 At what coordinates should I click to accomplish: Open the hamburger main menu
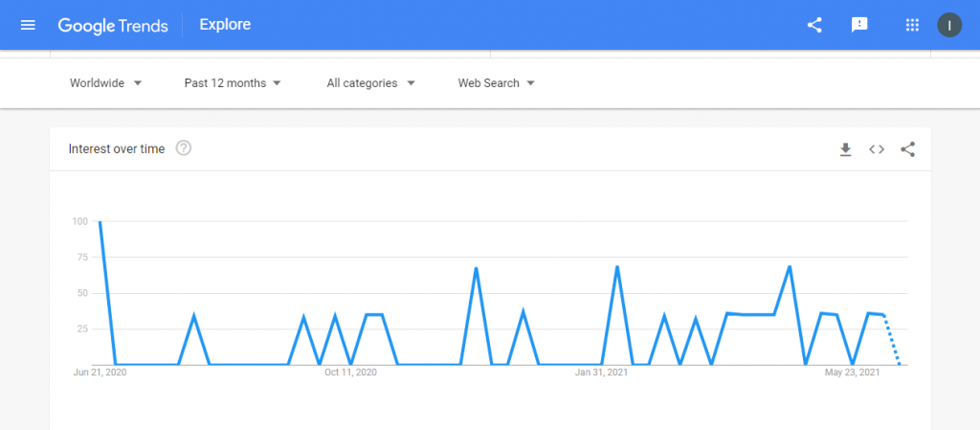tap(28, 25)
